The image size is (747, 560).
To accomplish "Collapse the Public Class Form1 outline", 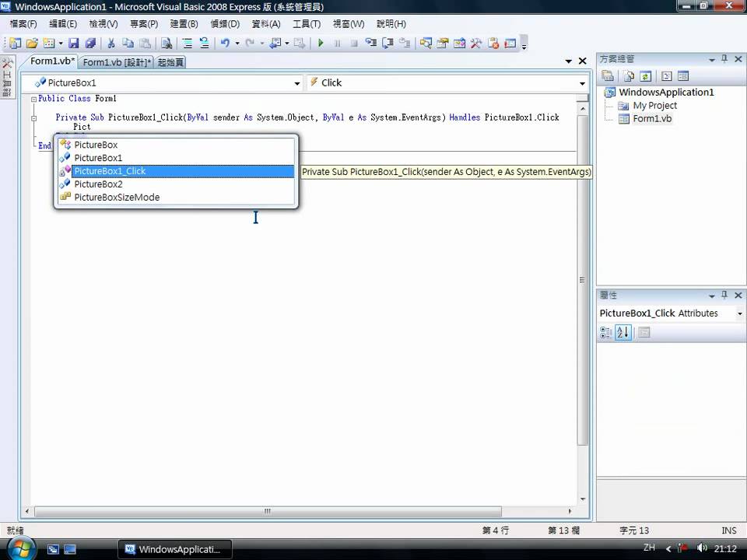I will (x=33, y=99).
